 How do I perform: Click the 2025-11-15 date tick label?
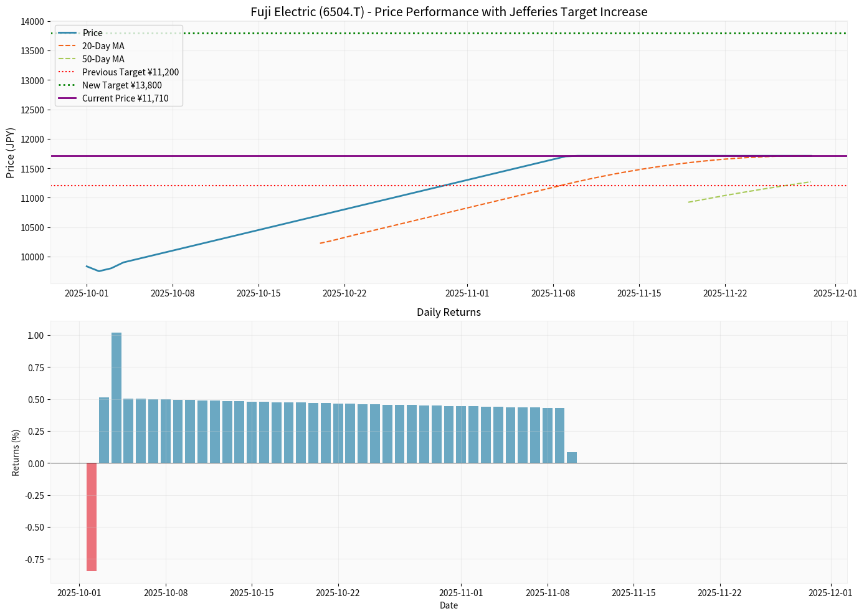(640, 292)
